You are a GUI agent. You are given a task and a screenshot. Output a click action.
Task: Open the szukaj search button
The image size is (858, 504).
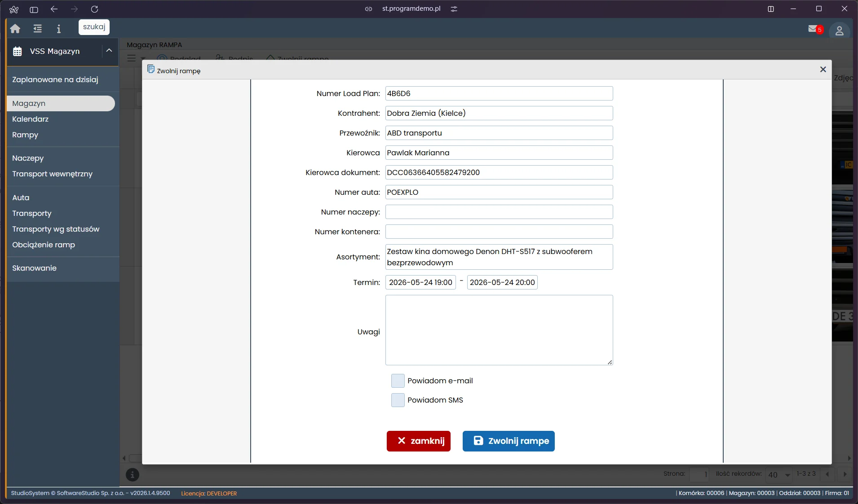(x=94, y=27)
